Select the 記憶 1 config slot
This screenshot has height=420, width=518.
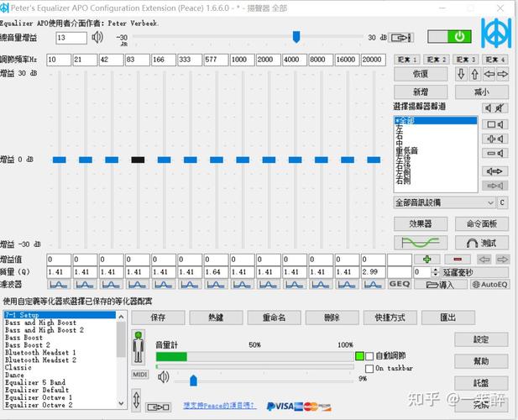click(x=406, y=60)
